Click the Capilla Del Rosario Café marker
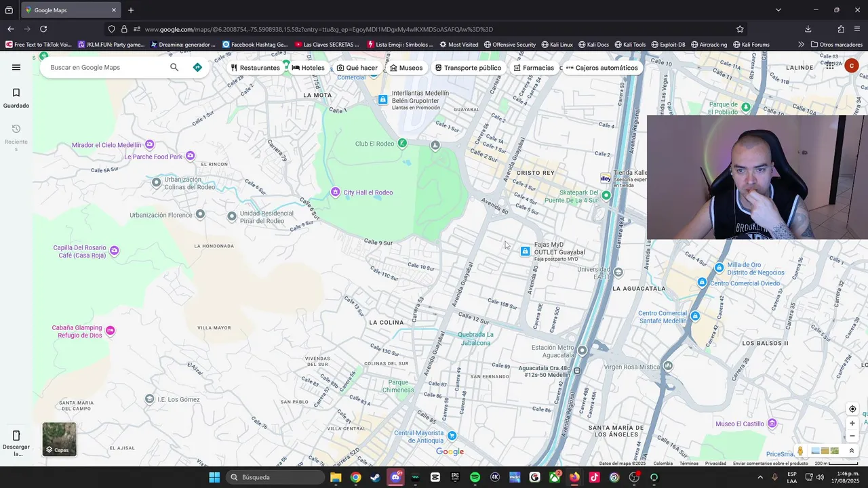The image size is (868, 488). click(114, 251)
